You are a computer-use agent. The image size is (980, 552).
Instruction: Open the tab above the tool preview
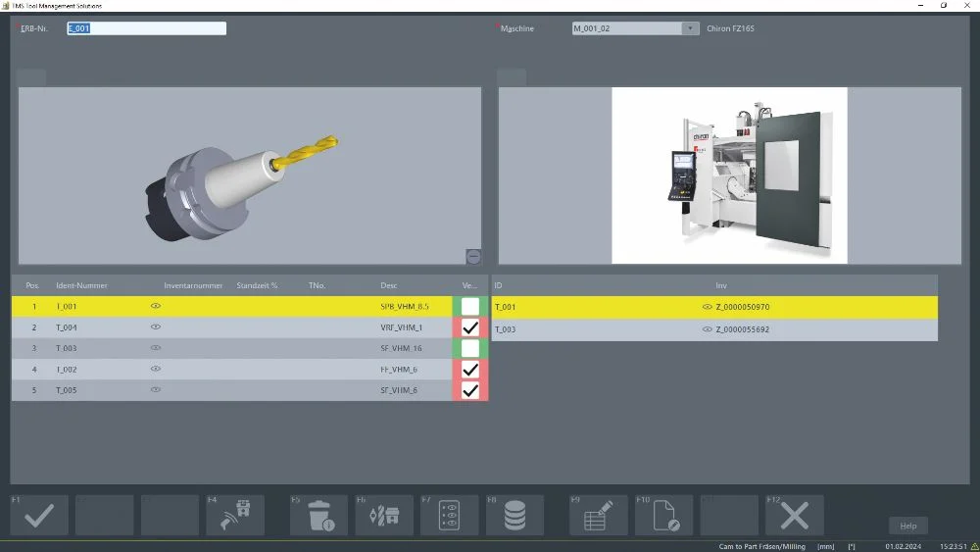click(31, 78)
